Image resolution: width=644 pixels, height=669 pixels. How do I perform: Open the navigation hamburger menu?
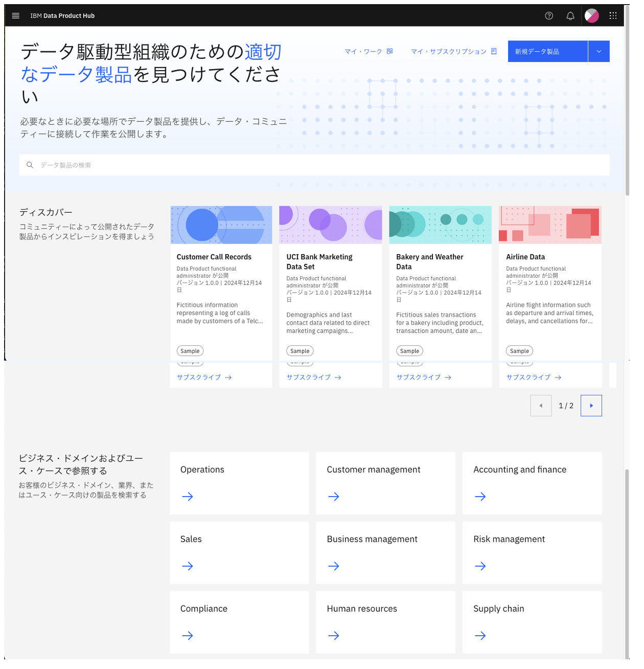coord(15,16)
